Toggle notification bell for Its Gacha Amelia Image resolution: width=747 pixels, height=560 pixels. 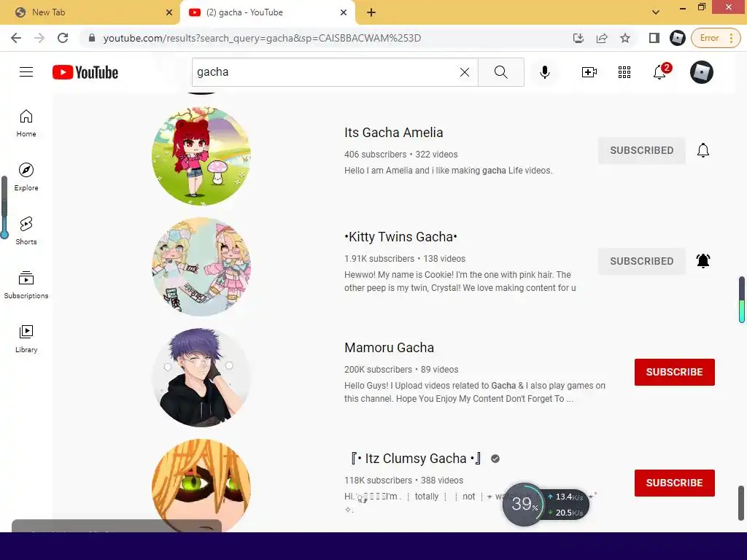pos(703,150)
